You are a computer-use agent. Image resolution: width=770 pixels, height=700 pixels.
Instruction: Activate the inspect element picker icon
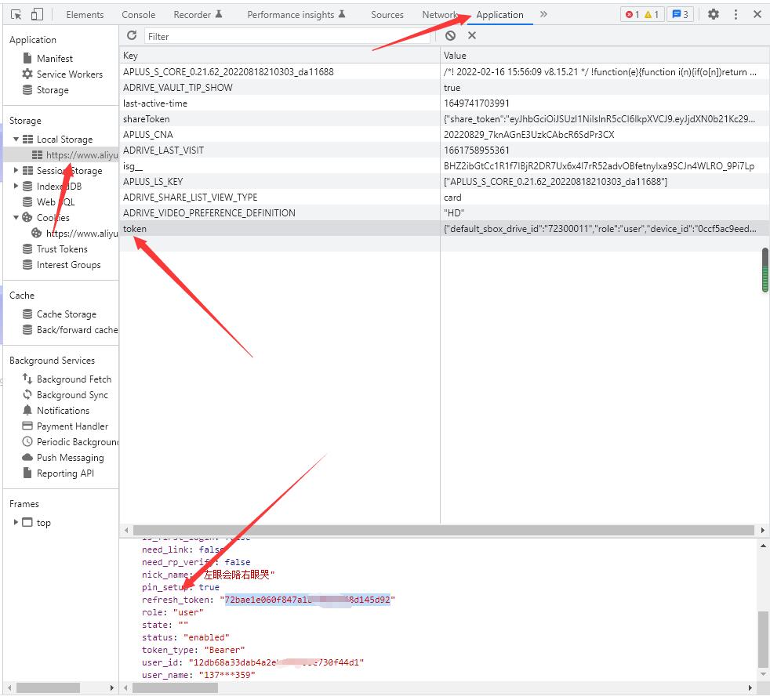click(16, 15)
